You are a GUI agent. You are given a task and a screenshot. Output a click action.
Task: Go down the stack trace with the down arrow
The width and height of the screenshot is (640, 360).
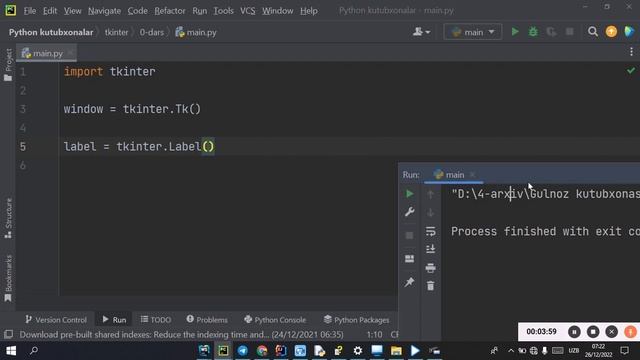(430, 213)
